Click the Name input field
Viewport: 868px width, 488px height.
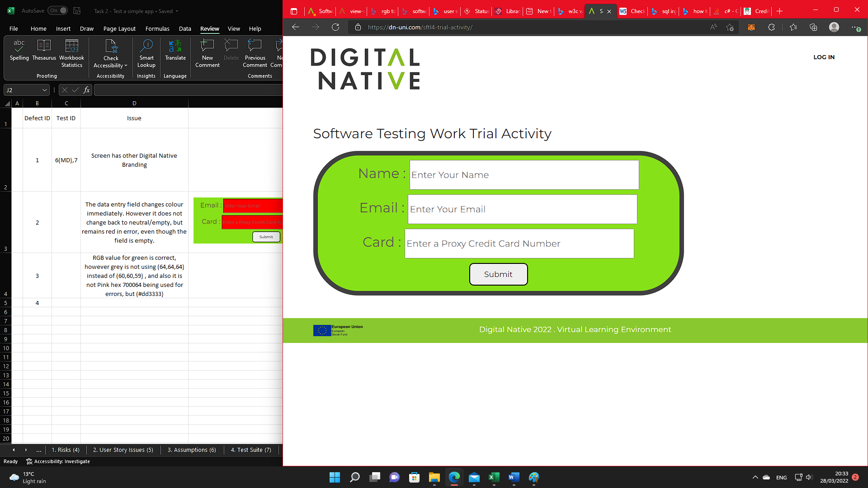[524, 175]
